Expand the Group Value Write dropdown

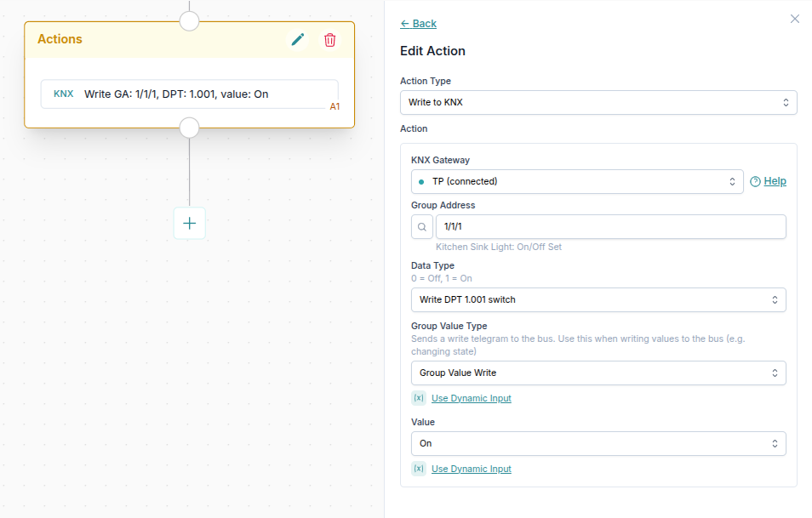coord(598,373)
